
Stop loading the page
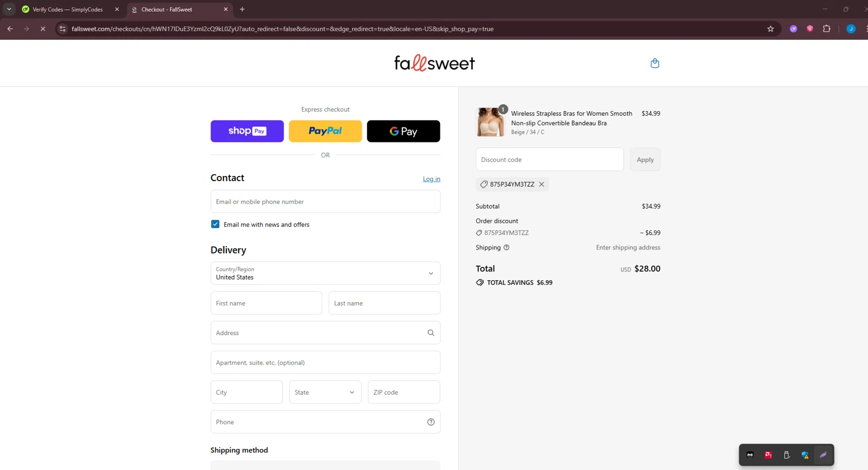(x=42, y=29)
